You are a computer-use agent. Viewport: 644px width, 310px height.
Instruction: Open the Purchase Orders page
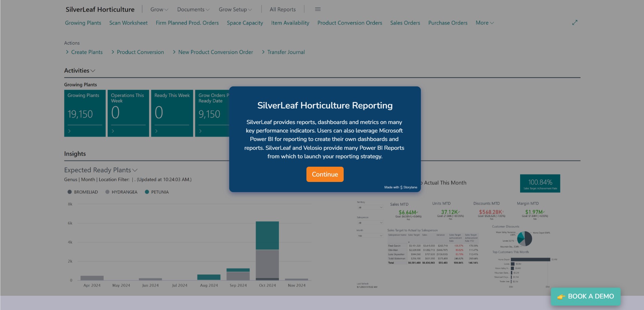448,23
